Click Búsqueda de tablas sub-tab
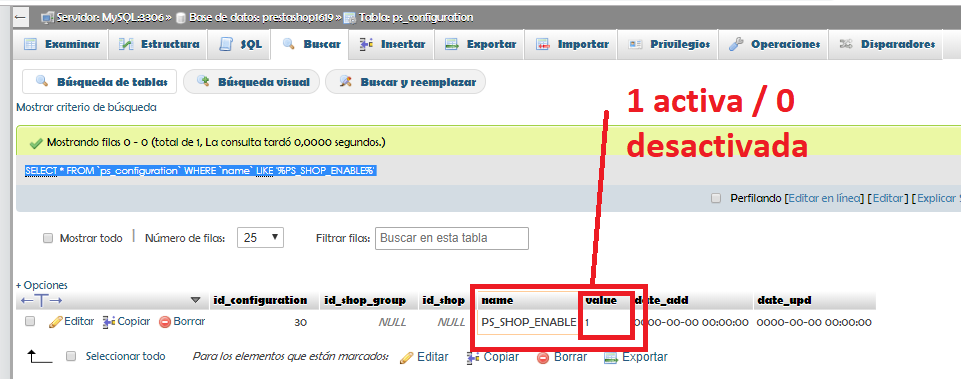The width and height of the screenshot is (961, 379). [99, 82]
